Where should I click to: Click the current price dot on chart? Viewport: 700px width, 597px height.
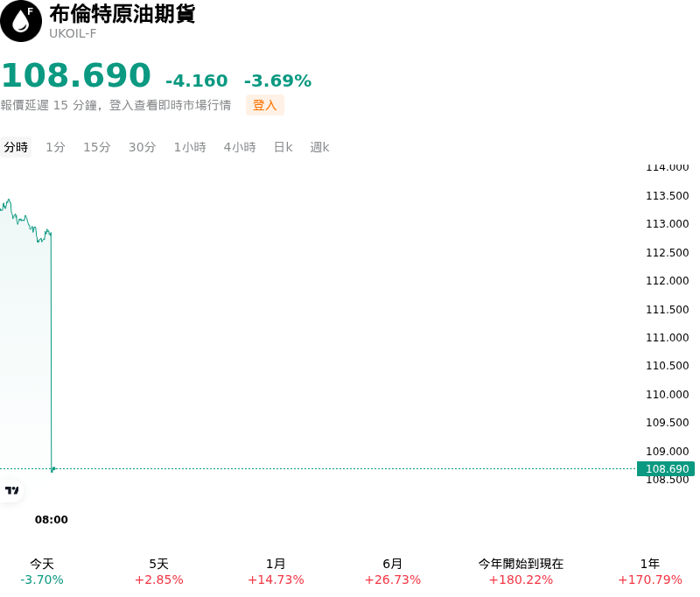coord(52,469)
